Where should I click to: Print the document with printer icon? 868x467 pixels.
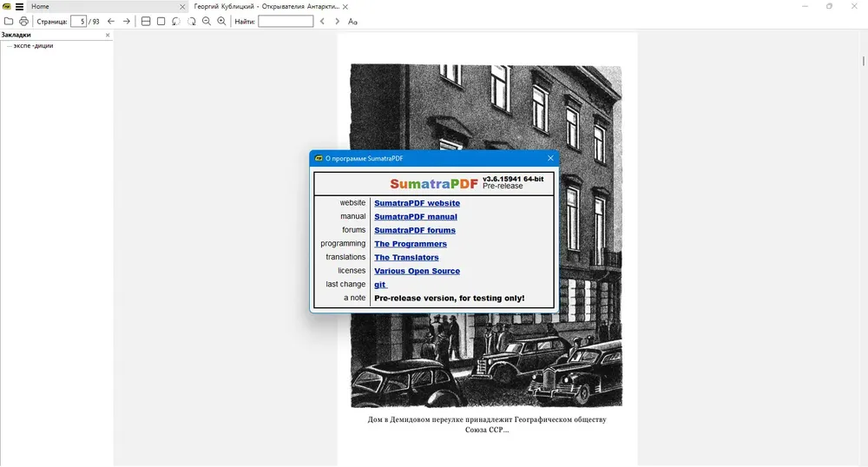23,22
